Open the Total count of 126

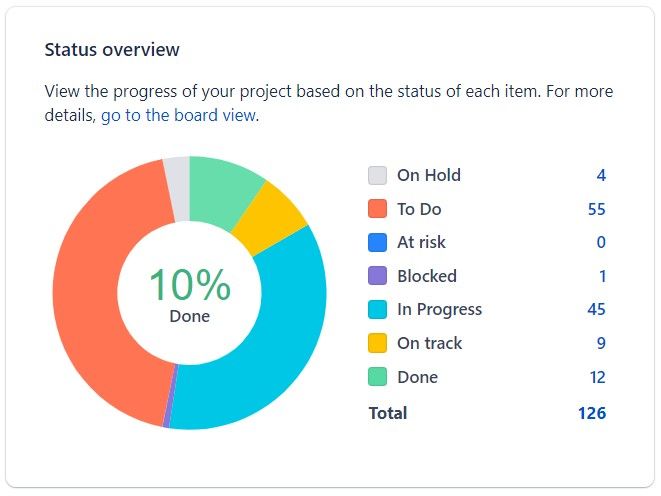[592, 412]
